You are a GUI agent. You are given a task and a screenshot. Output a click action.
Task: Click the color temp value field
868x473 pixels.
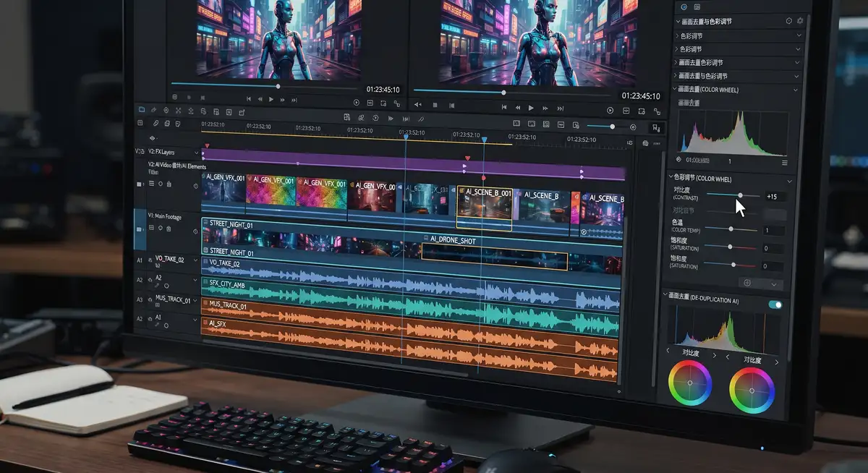tap(775, 230)
